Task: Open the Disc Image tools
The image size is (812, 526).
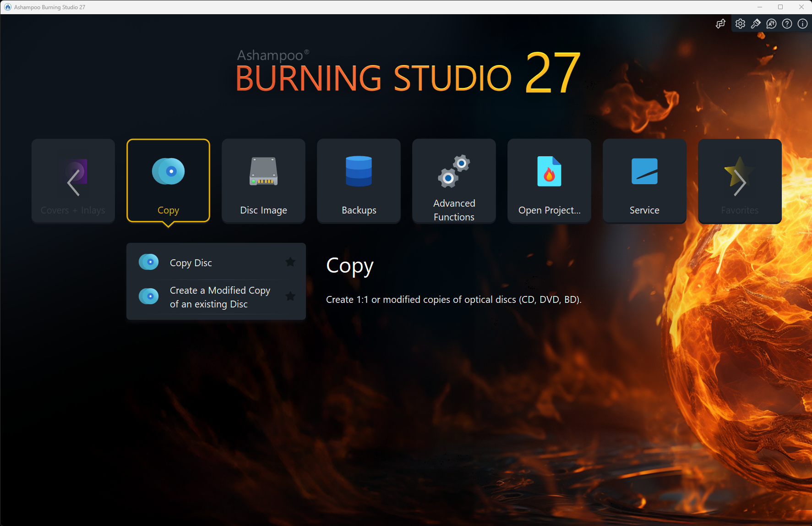Action: 263,181
